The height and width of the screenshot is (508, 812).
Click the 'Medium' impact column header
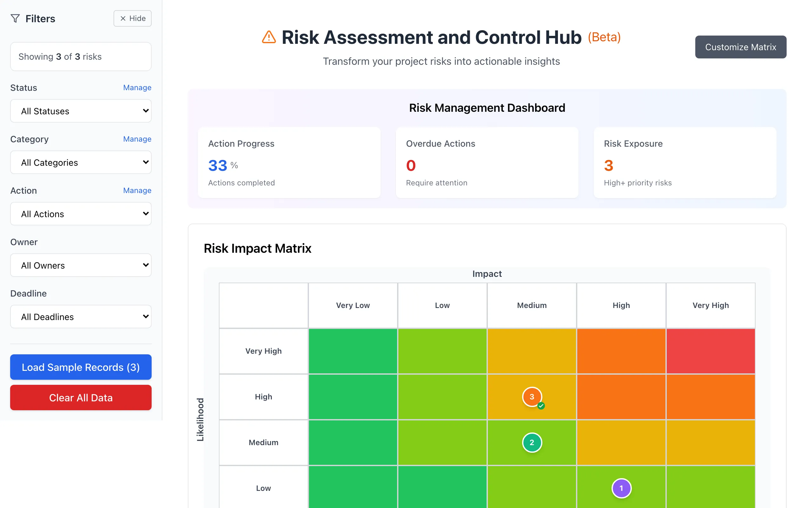[x=532, y=305]
